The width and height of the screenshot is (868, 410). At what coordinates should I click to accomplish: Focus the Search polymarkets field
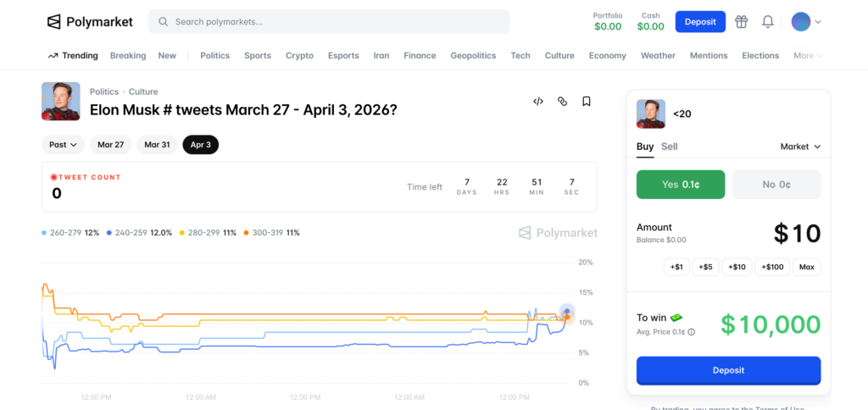[x=329, y=21]
